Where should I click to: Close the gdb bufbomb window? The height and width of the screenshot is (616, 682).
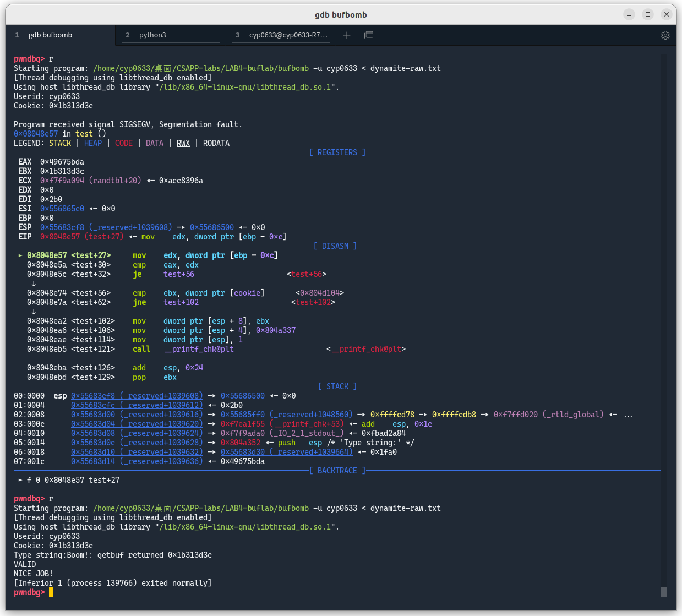click(667, 14)
